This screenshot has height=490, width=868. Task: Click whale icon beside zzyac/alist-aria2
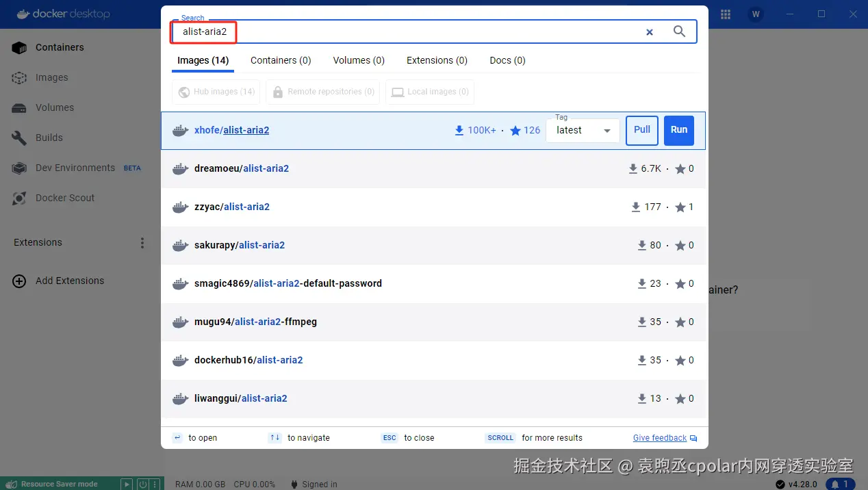180,207
